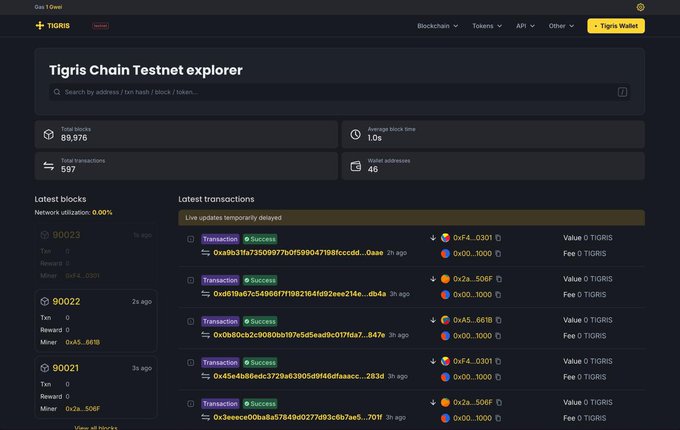This screenshot has height=430, width=680.
Task: Open transaction hash 0x3eeece00...701f
Action: [298, 417]
